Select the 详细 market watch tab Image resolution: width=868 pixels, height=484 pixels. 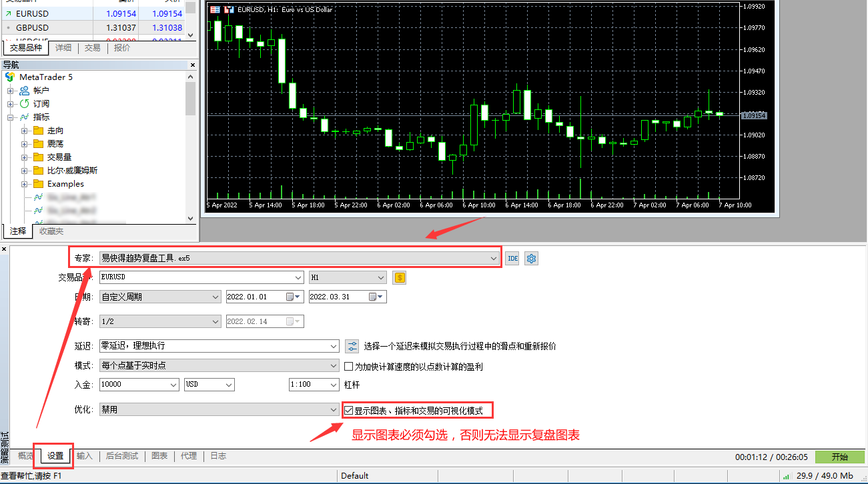(63, 48)
